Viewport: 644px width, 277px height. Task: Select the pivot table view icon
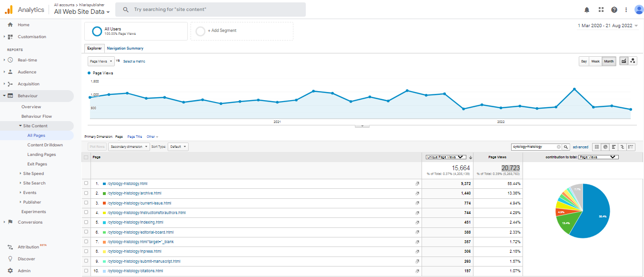631,147
